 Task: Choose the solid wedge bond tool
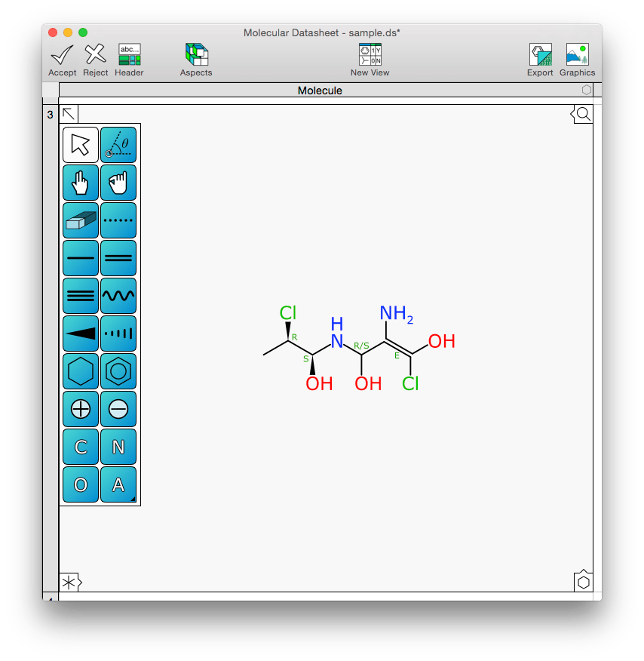coord(81,334)
